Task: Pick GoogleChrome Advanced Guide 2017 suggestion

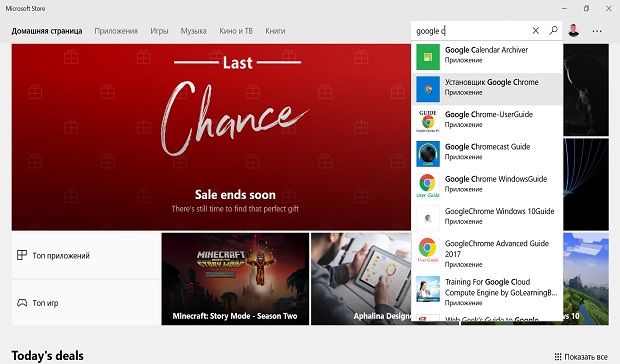Action: [487, 254]
